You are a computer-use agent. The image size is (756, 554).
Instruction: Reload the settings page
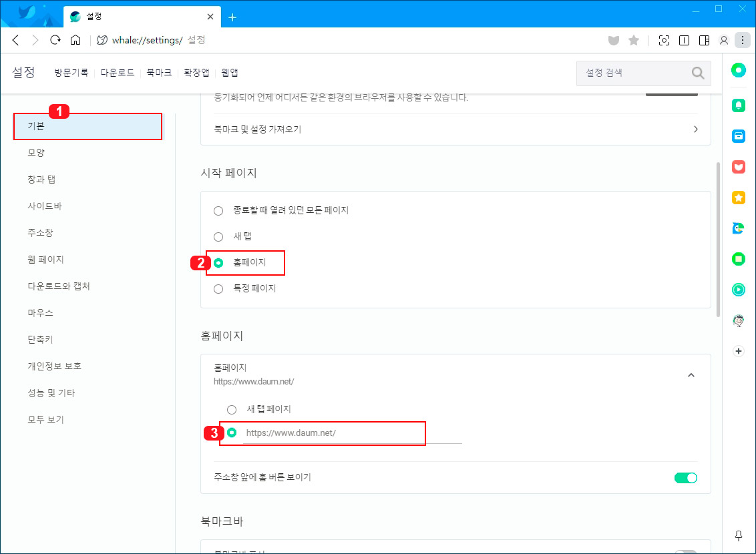pyautogui.click(x=55, y=39)
